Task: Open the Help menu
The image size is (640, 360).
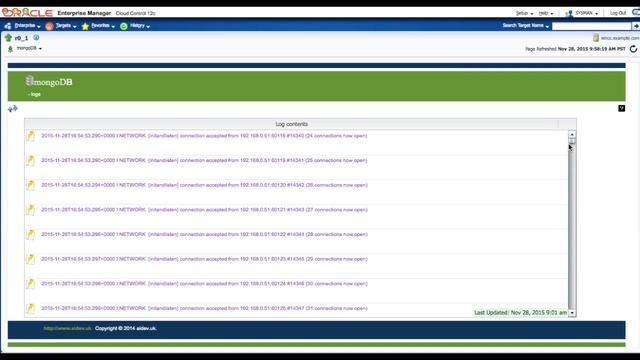Action: [x=546, y=13]
